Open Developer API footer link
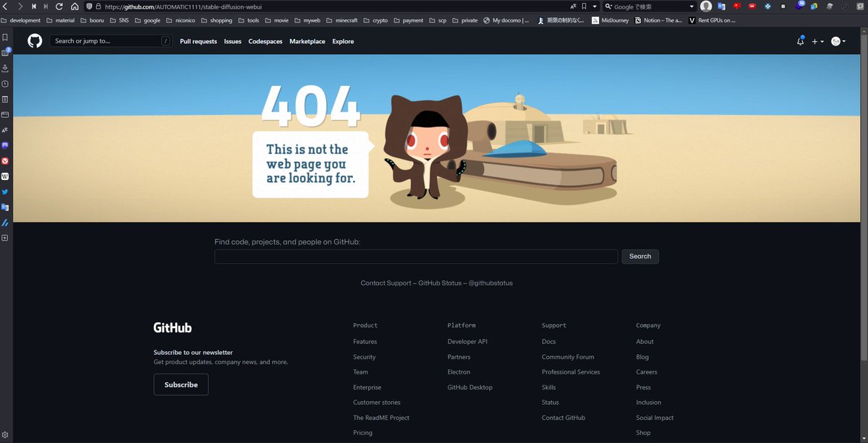The image size is (868, 443). tap(467, 342)
